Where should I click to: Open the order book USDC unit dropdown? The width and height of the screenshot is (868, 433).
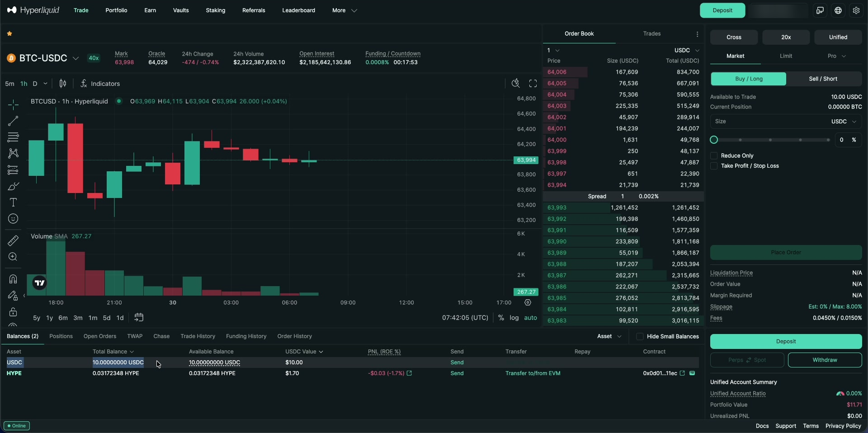point(687,50)
